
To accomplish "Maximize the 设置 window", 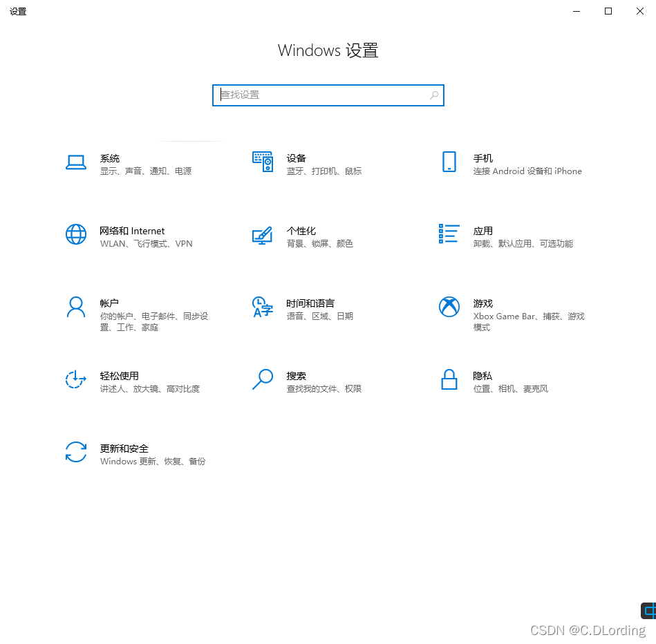I will click(x=608, y=11).
